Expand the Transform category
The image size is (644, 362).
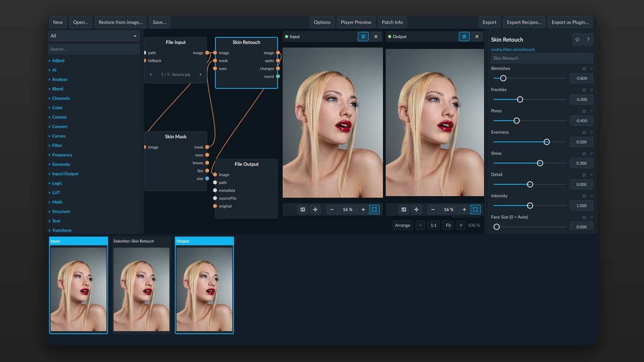coord(62,230)
